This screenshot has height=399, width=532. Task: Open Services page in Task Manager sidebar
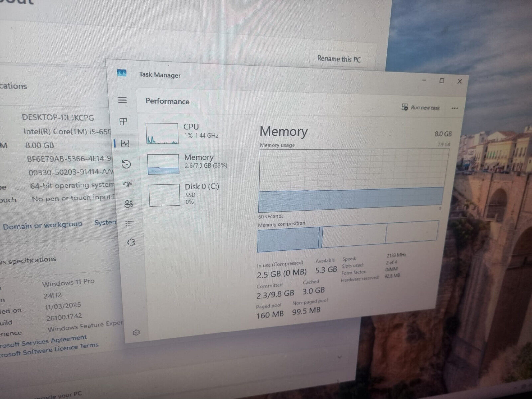click(131, 243)
